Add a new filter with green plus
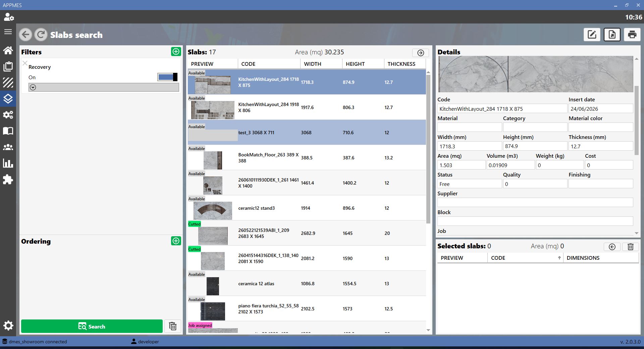 (176, 52)
